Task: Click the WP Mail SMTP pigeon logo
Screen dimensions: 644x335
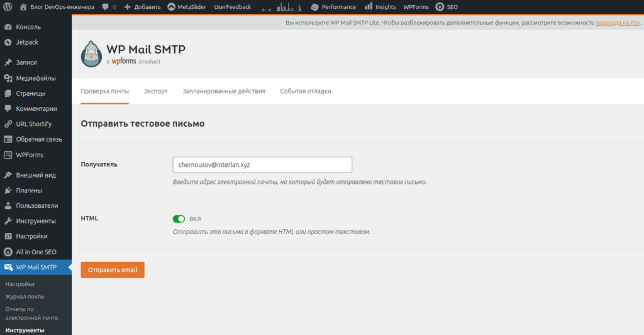Action: click(x=91, y=54)
